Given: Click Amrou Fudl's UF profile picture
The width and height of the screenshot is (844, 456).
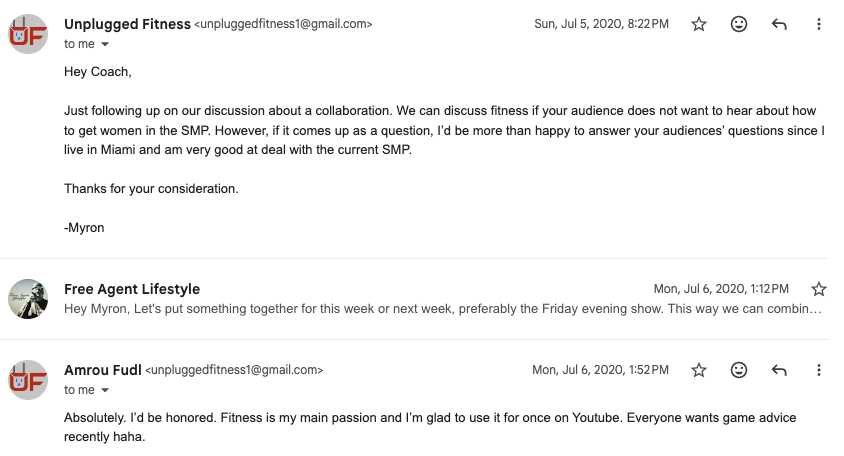Looking at the screenshot, I should (27, 380).
